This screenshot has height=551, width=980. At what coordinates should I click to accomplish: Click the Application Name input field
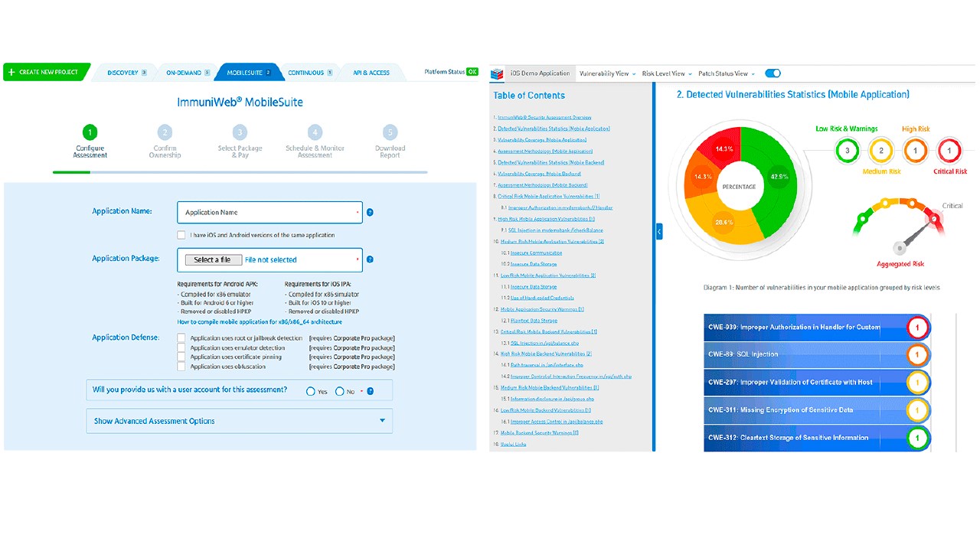[269, 212]
